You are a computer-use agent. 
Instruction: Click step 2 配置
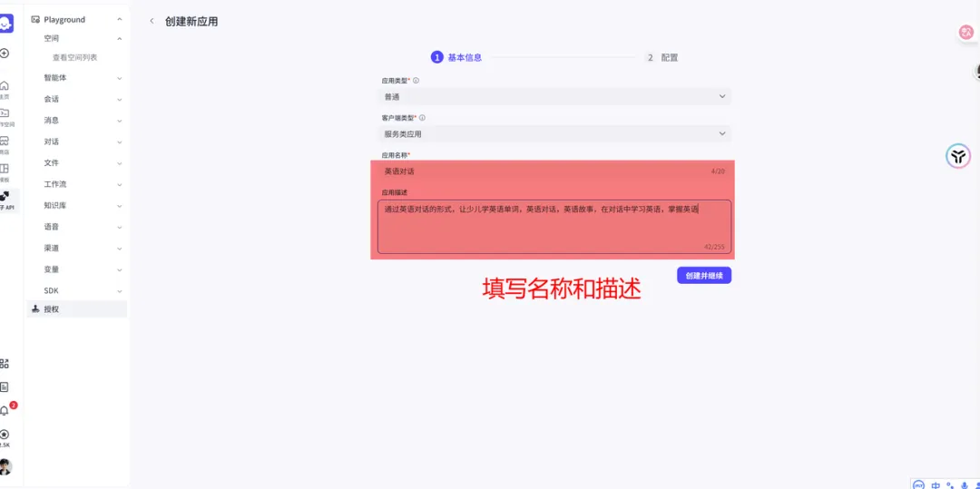[x=661, y=57]
